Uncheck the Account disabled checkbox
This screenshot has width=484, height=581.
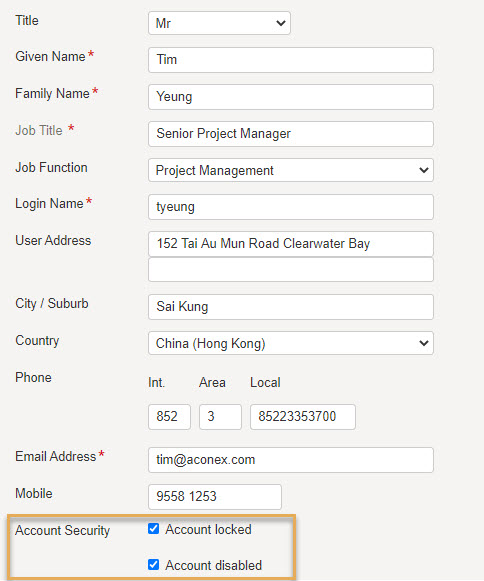tap(153, 565)
